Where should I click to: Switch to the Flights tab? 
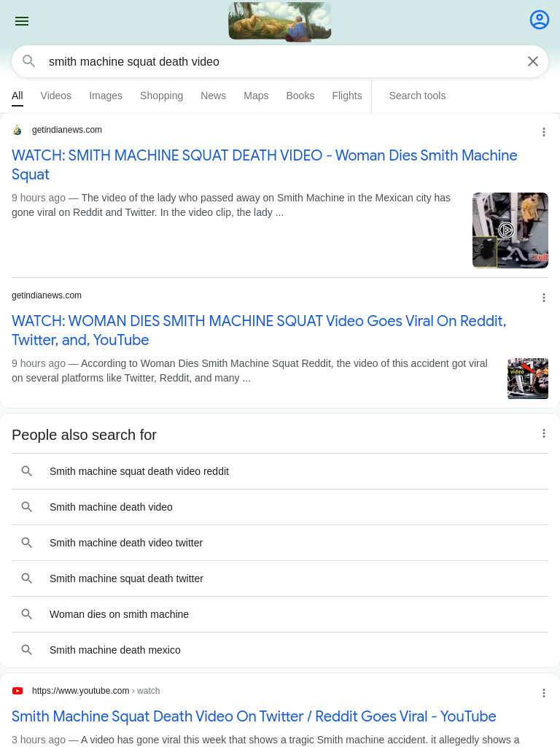346,96
